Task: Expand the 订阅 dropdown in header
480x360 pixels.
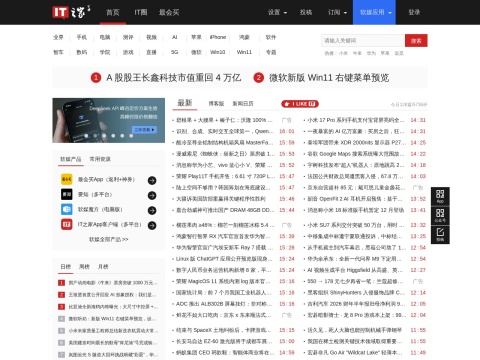Action: [x=337, y=12]
